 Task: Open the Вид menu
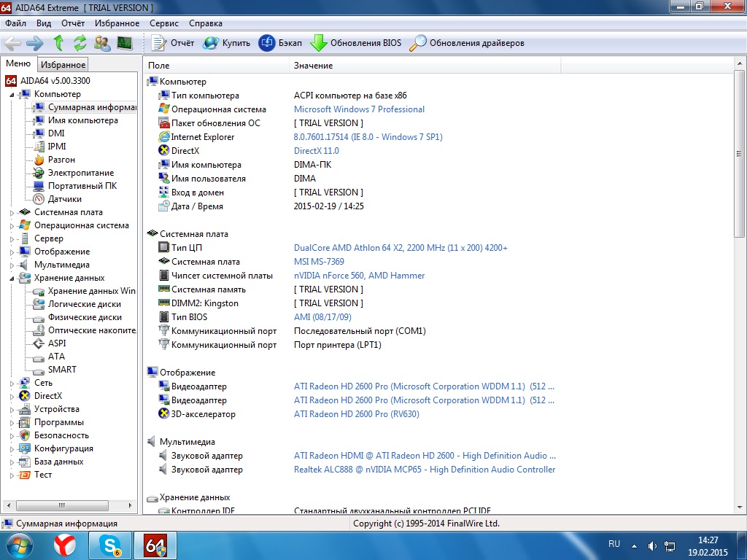43,23
